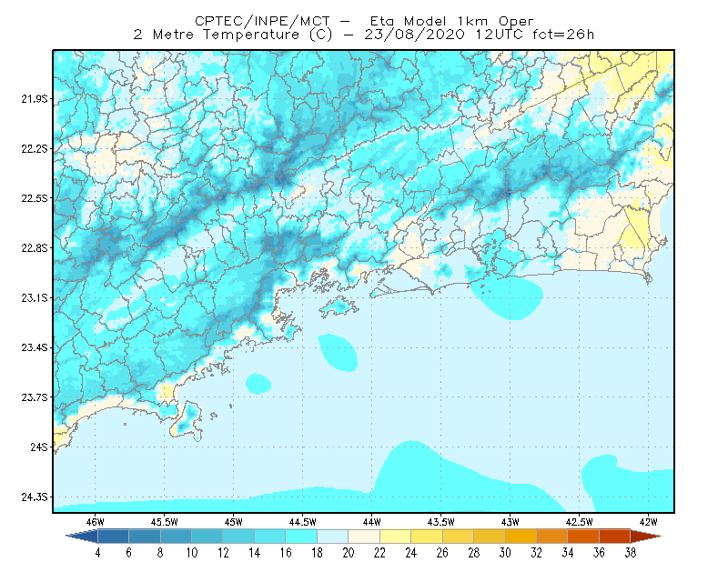Choose the 16–18 cyan colorbar swatch
This screenshot has height=562, width=728.
tap(301, 537)
